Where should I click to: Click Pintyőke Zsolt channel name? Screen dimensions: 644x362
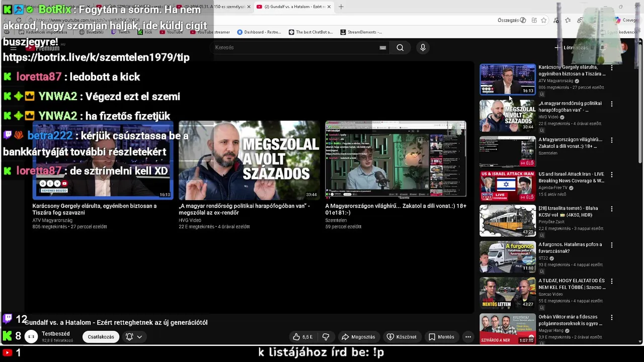(x=551, y=222)
